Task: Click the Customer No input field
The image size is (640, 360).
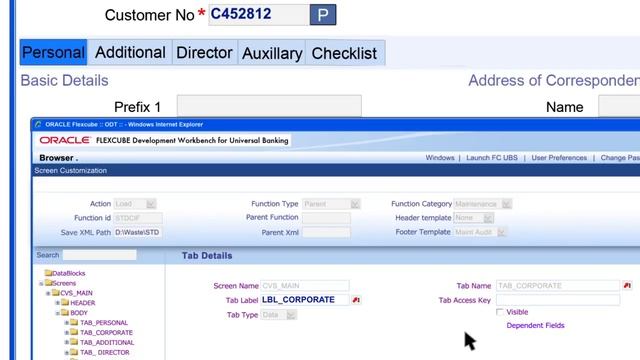Action: tap(258, 15)
